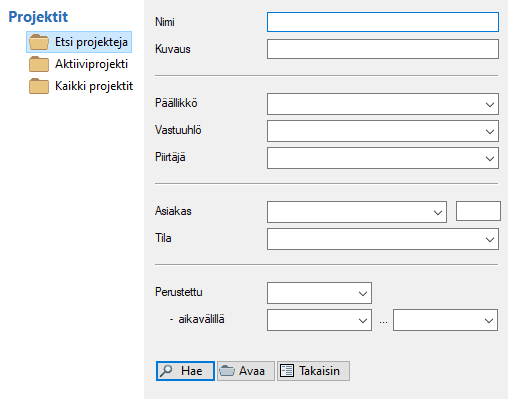Viewport: 508px width, 399px height.
Task: Click the small field beside Asiakas
Action: [x=478, y=211]
